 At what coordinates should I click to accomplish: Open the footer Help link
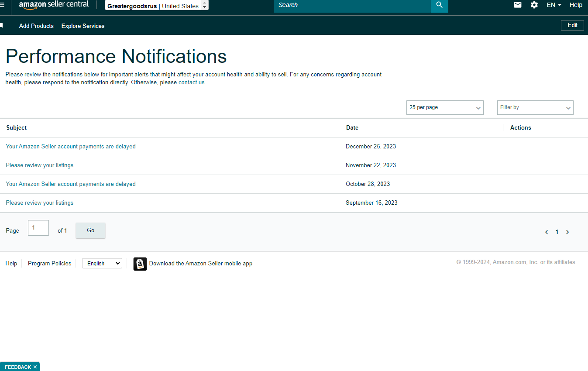(x=11, y=264)
